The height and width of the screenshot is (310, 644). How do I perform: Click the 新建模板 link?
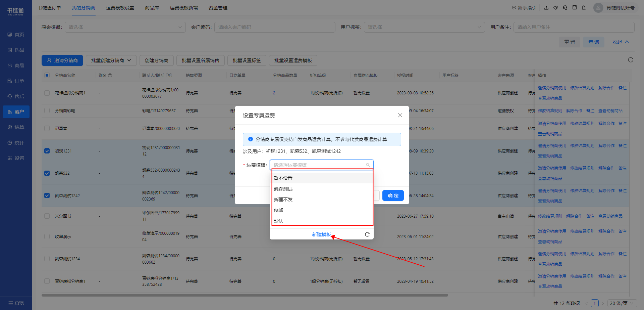(x=321, y=234)
